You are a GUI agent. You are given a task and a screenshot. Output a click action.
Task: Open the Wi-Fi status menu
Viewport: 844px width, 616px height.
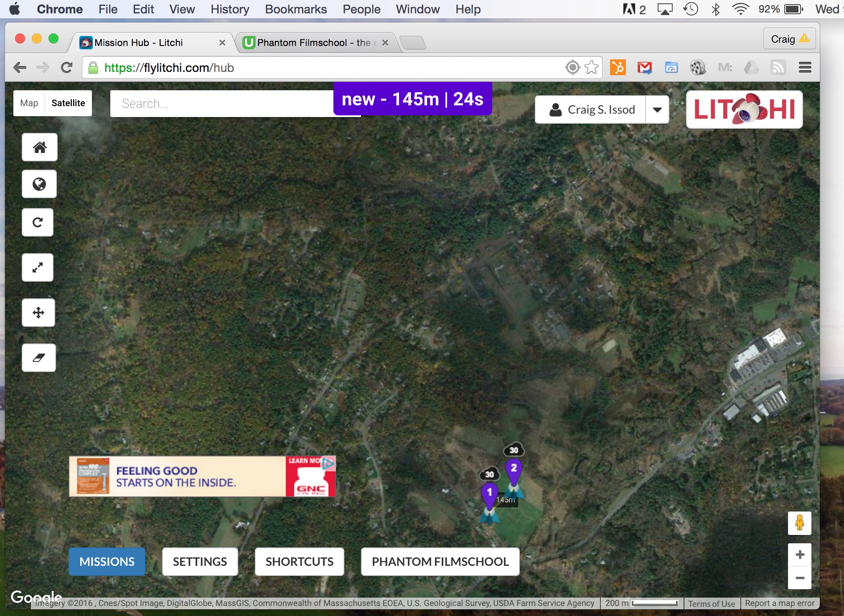click(740, 9)
